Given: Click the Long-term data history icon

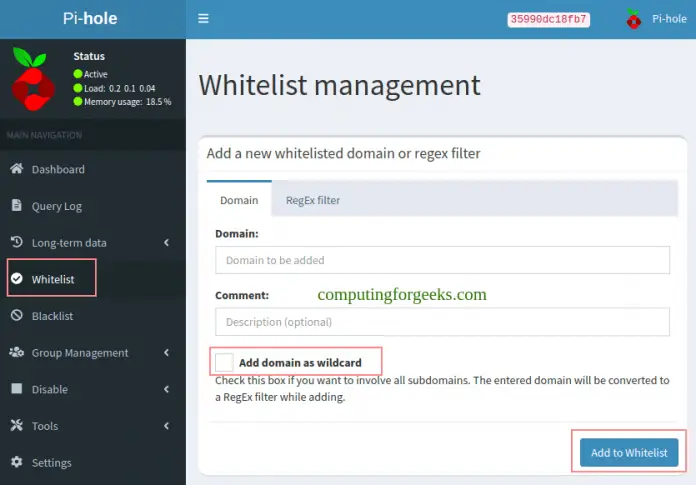Looking at the screenshot, I should [x=16, y=242].
